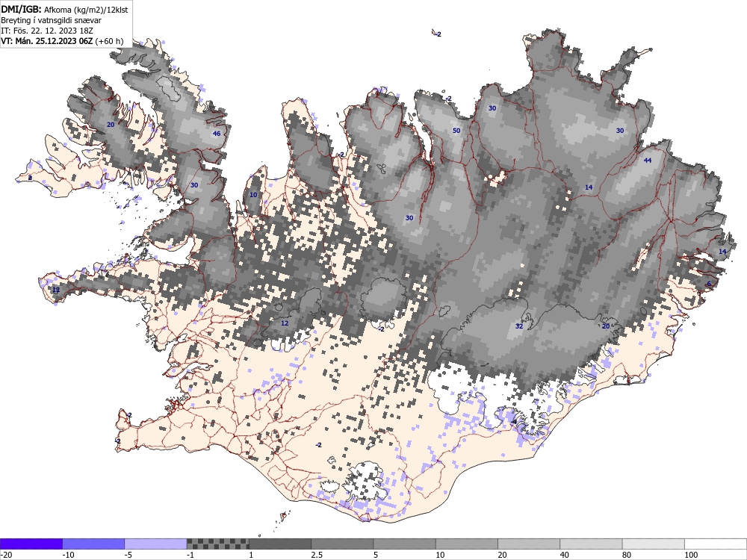Choose the 5 to 10 gray legend swatch
Screen dimensions: 747x560
click(x=404, y=544)
